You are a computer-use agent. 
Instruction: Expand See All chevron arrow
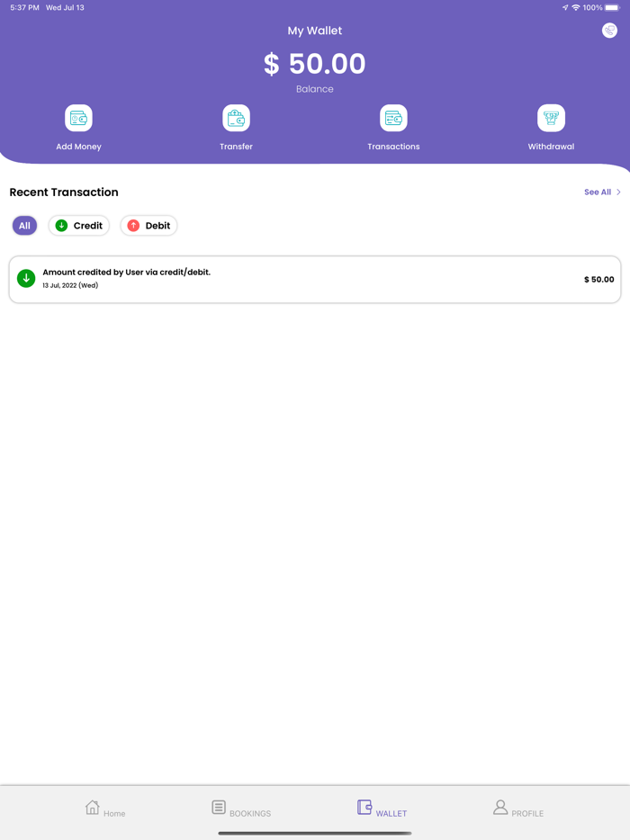pyautogui.click(x=618, y=192)
